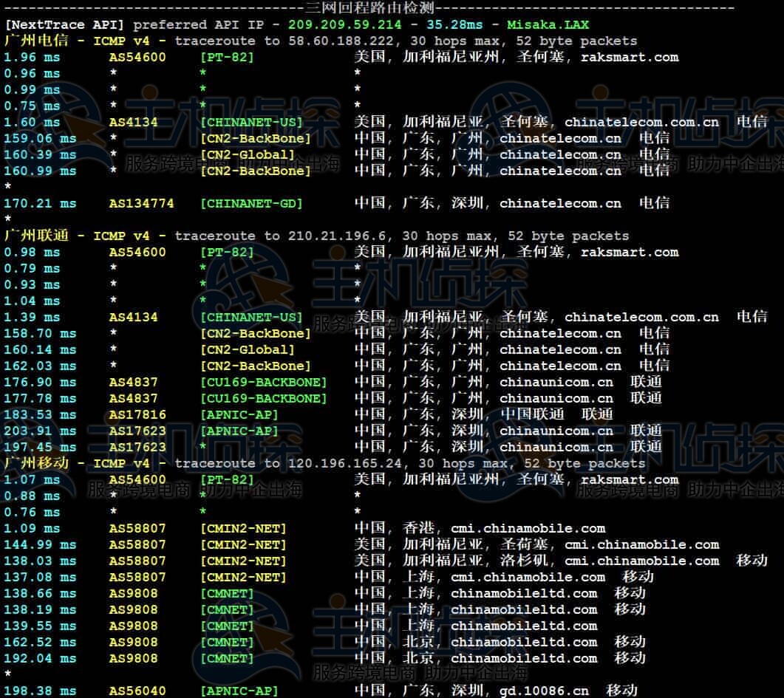The width and height of the screenshot is (784, 698).
Task: Click the AS134774 AS number
Action: pyautogui.click(x=142, y=203)
